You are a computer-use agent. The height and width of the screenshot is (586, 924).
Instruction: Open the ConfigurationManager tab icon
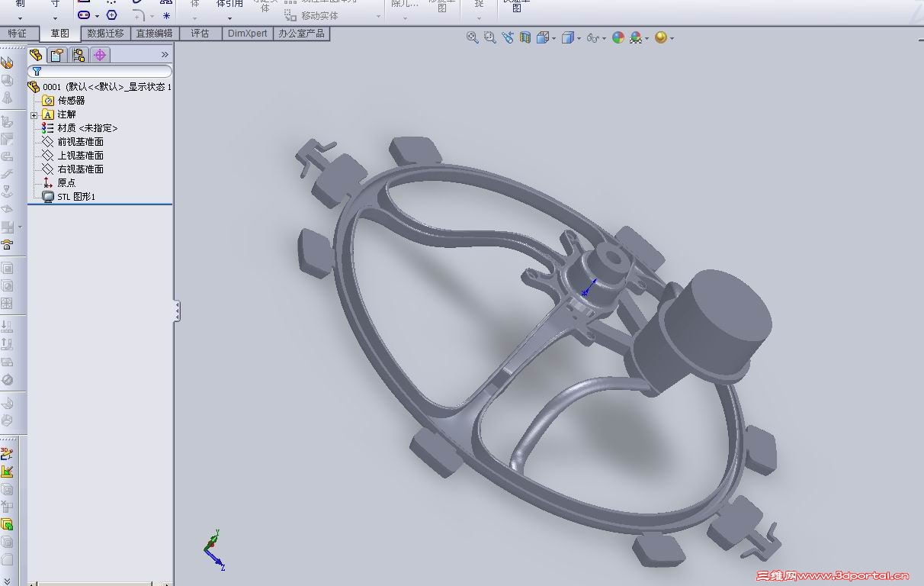(79, 55)
